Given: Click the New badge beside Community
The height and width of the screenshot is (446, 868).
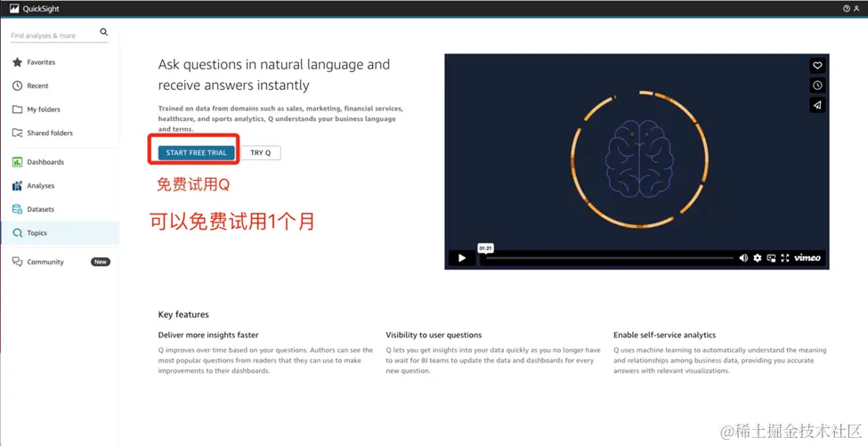Looking at the screenshot, I should (x=101, y=262).
